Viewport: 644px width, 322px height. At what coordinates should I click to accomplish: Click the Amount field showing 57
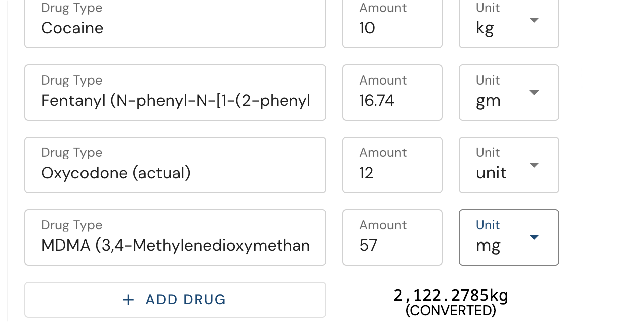392,237
